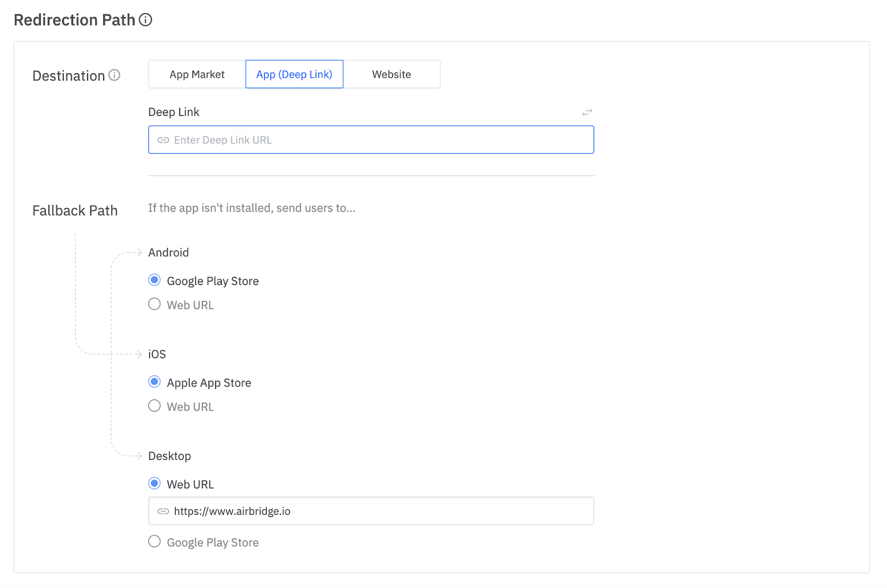Click the Desktop fallback section label
The width and height of the screenshot is (887, 588).
[169, 456]
